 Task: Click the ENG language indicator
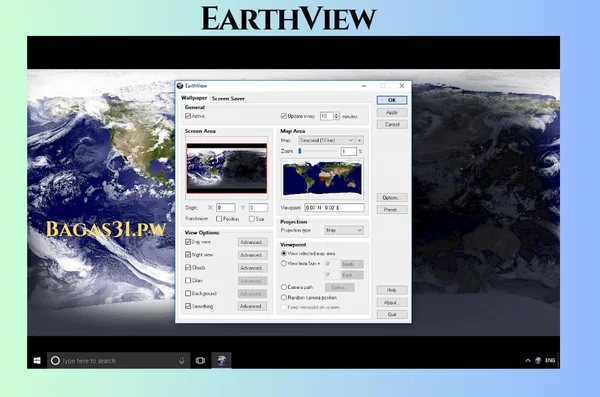(x=550, y=360)
